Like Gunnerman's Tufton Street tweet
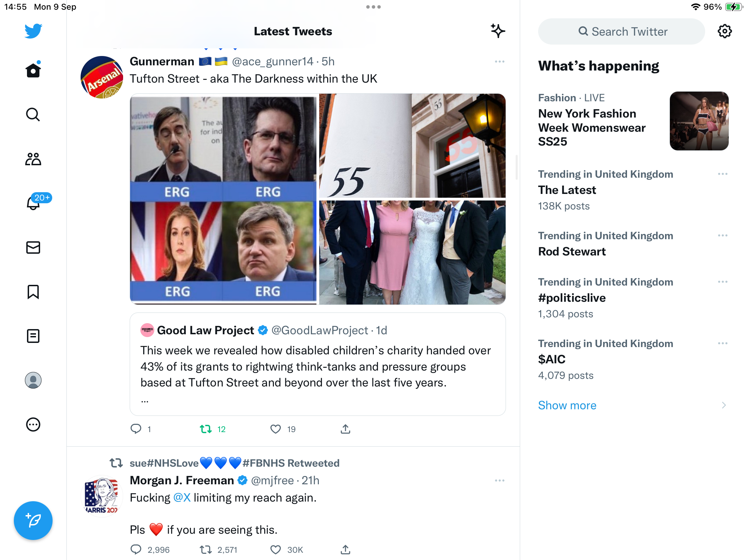Image resolution: width=747 pixels, height=560 pixels. (x=276, y=429)
